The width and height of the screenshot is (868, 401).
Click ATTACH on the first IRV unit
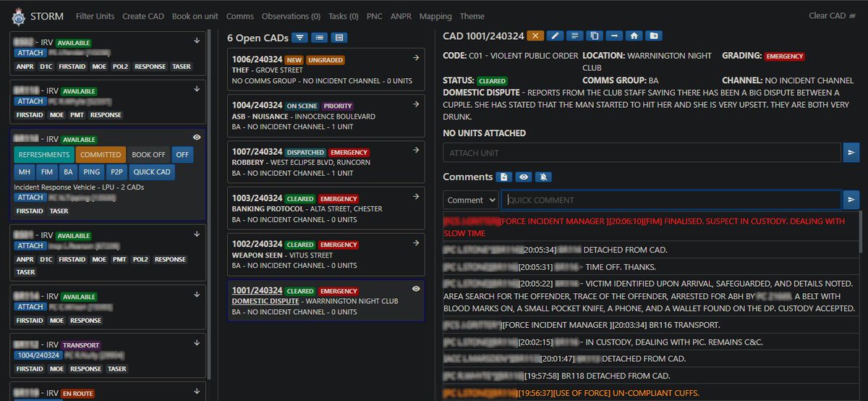(29, 54)
